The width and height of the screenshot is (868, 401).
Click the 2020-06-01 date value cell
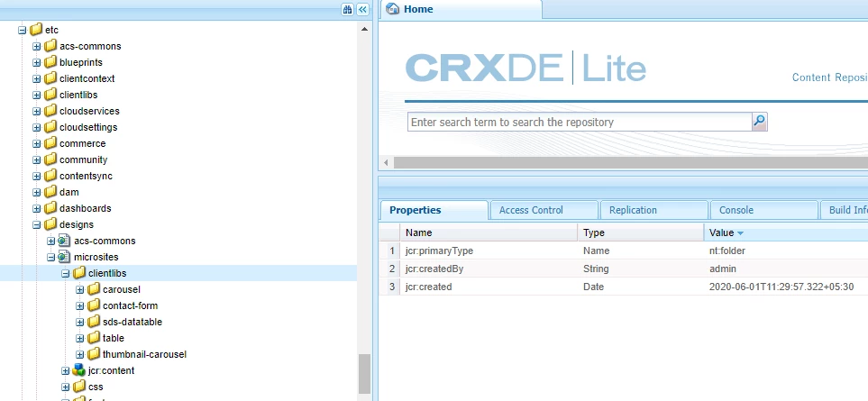[785, 287]
